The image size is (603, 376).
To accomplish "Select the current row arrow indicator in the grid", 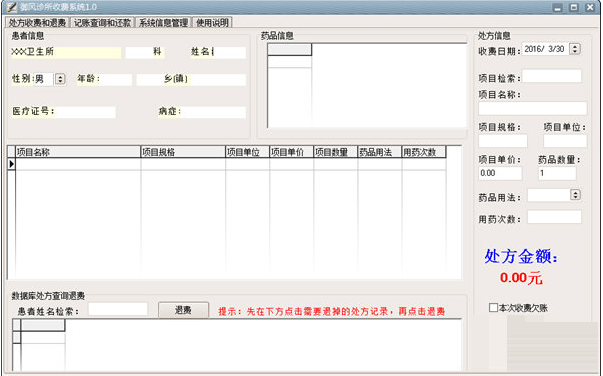I will (12, 164).
